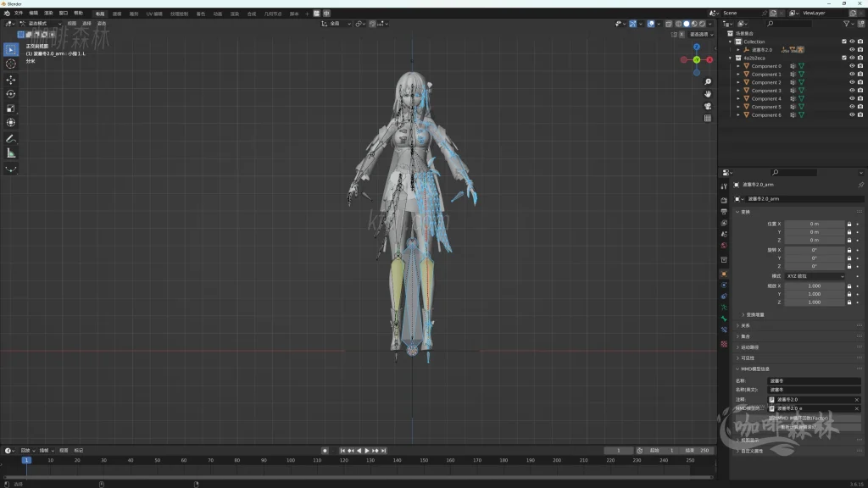Open the outliner filter dropdown
Viewport: 868px width, 488px height.
pyautogui.click(x=848, y=24)
